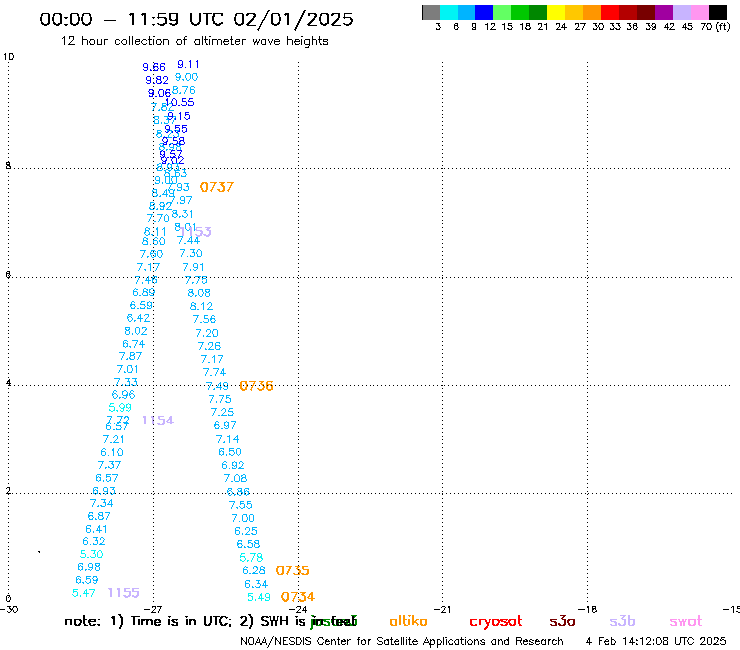The image size is (740, 650).
Task: Select the wave height value 6.42
Action: 138,319
